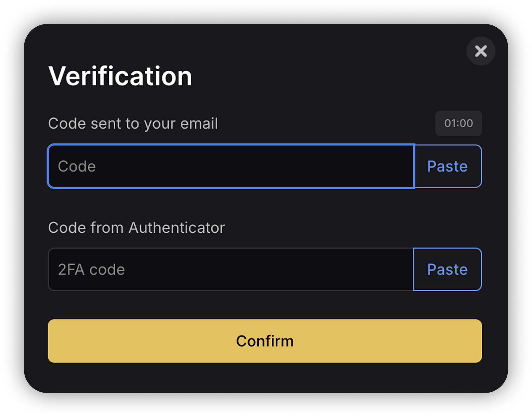Close the Verification dialog with the X
Image resolution: width=532 pixels, height=417 pixels.
[481, 51]
